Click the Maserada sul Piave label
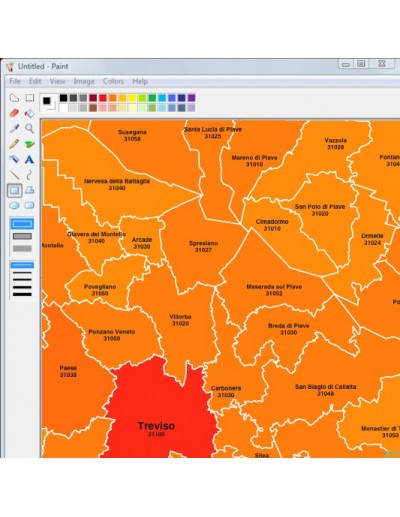This screenshot has width=400, height=517. click(x=274, y=287)
